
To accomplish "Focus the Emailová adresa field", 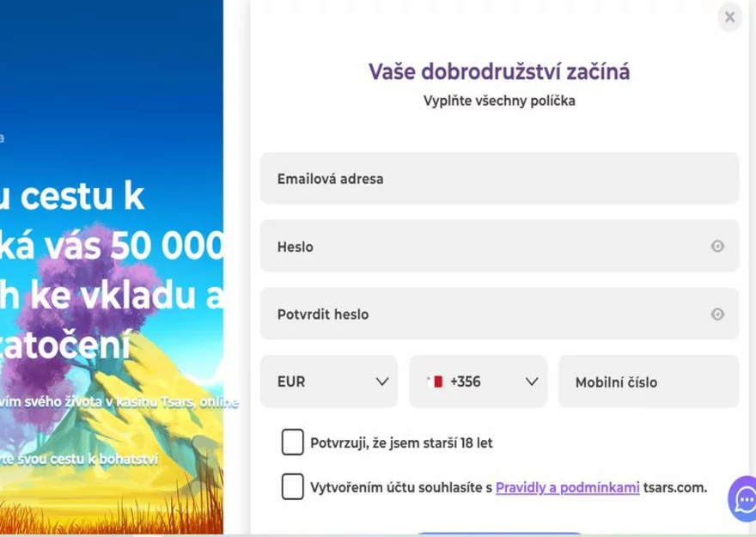I will [x=498, y=179].
